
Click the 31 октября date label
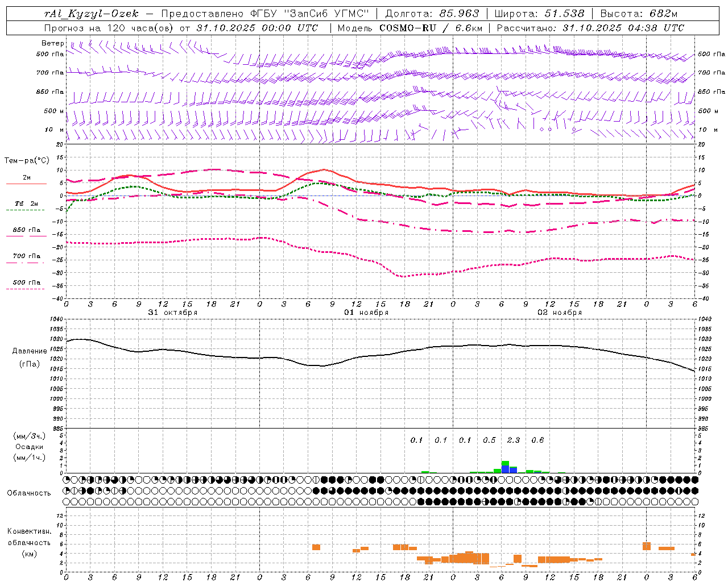(173, 313)
